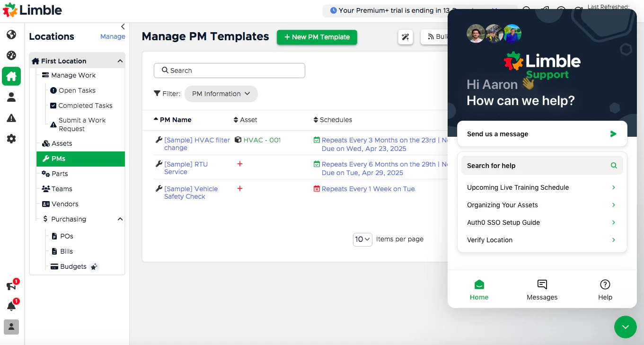644x345 pixels.
Task: Click the magic wand toolbar button
Action: tap(406, 37)
